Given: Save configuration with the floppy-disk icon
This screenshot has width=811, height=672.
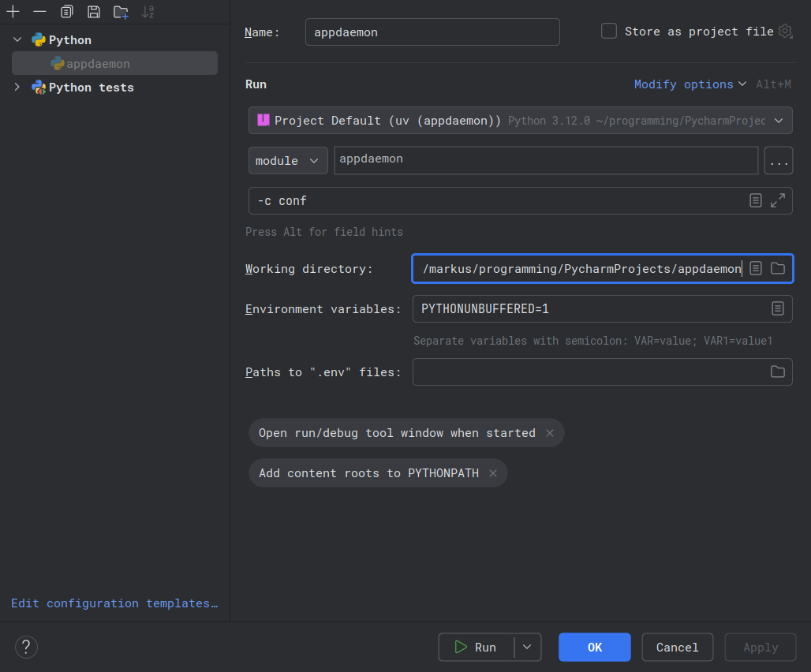Looking at the screenshot, I should [94, 11].
